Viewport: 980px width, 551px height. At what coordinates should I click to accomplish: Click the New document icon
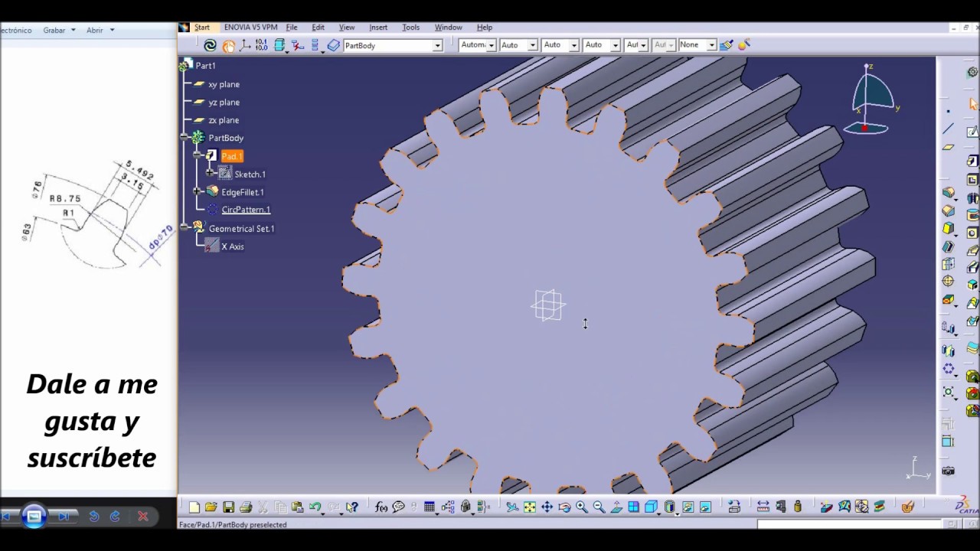[194, 507]
